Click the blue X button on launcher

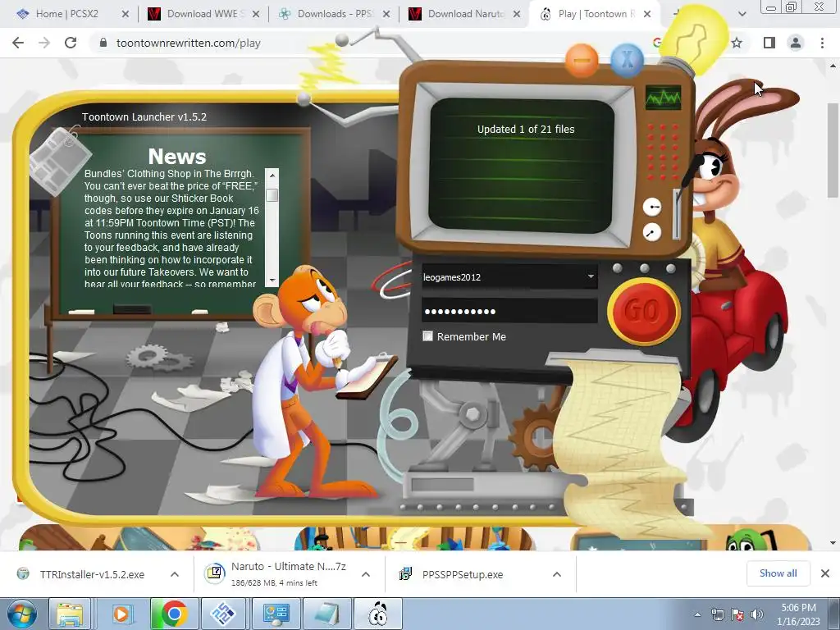[x=627, y=59]
